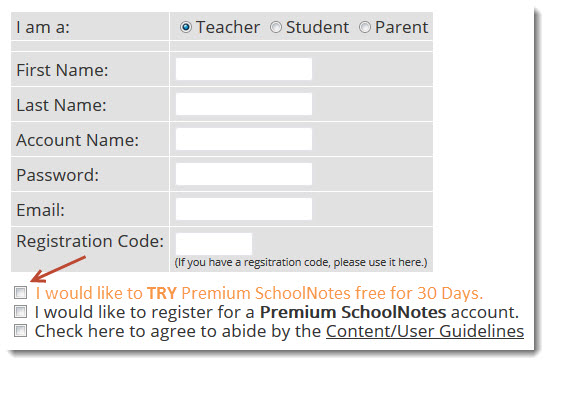
Task: Open the Content/User Guidelines link
Action: click(425, 331)
